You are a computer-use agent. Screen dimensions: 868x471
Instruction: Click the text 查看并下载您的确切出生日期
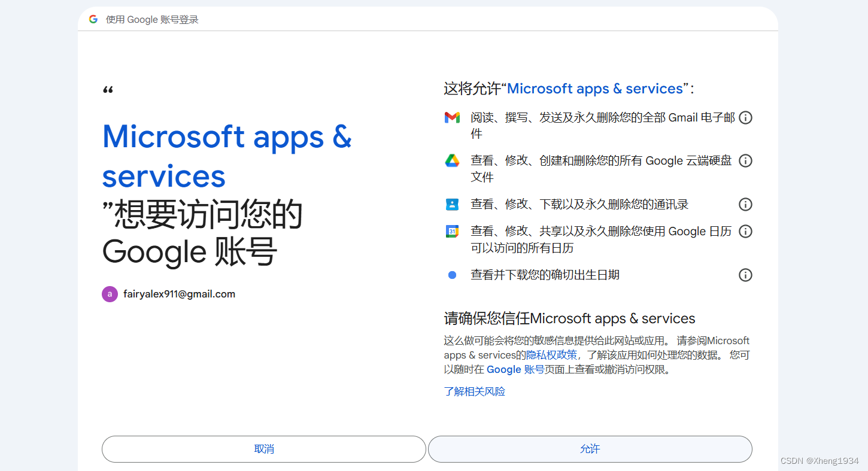(545, 275)
